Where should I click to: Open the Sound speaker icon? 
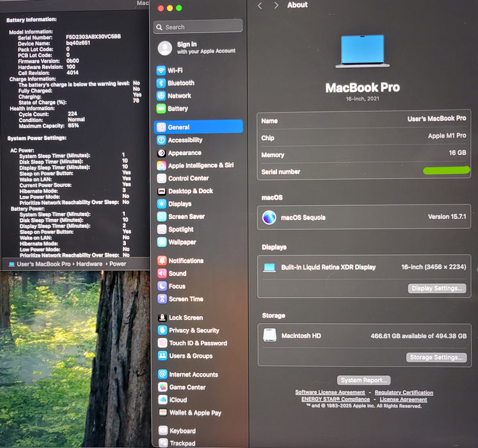162,273
